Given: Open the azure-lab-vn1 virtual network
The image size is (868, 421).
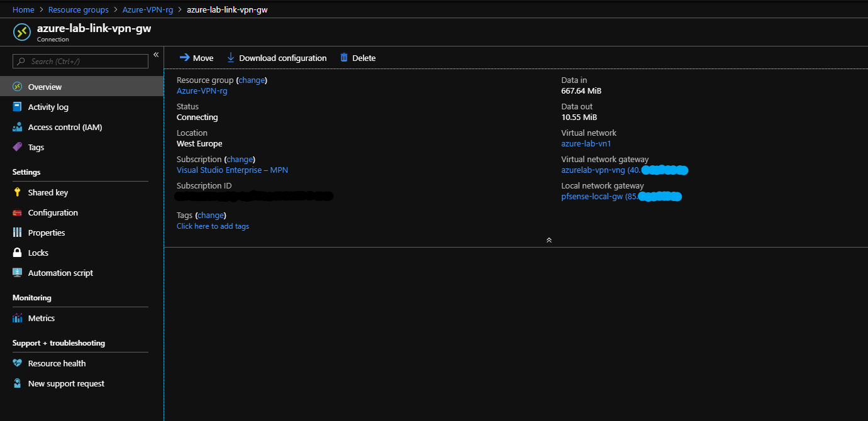Looking at the screenshot, I should pos(586,143).
